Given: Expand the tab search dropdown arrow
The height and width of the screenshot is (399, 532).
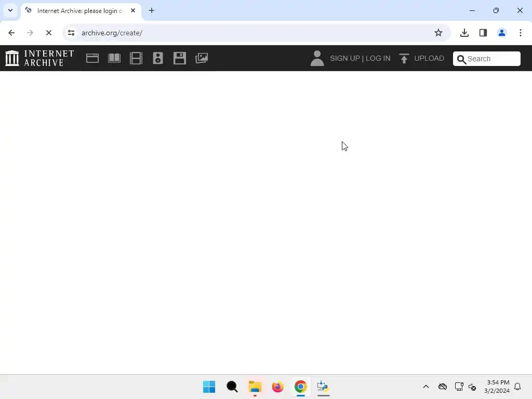Looking at the screenshot, I should 10,10.
